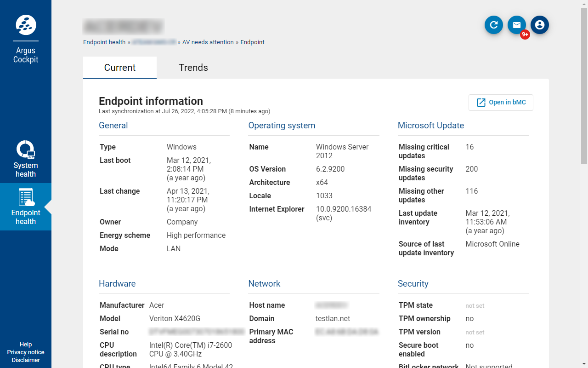The image size is (588, 368).
Task: Click the refresh button icon
Action: point(494,25)
